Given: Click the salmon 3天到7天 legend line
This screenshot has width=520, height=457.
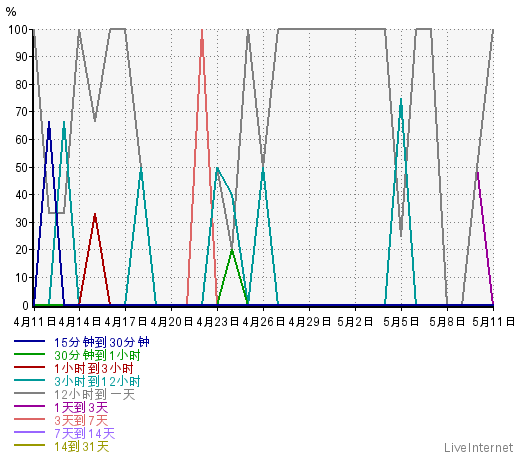Looking at the screenshot, I should (29, 419).
